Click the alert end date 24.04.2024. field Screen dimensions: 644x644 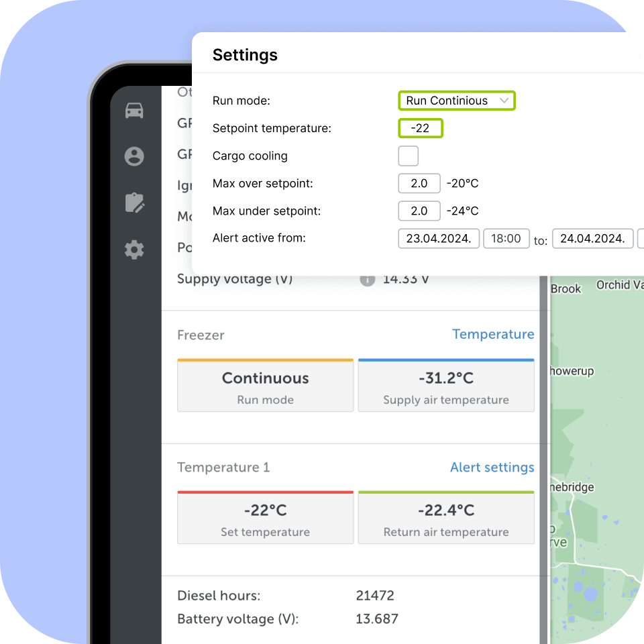pos(592,239)
